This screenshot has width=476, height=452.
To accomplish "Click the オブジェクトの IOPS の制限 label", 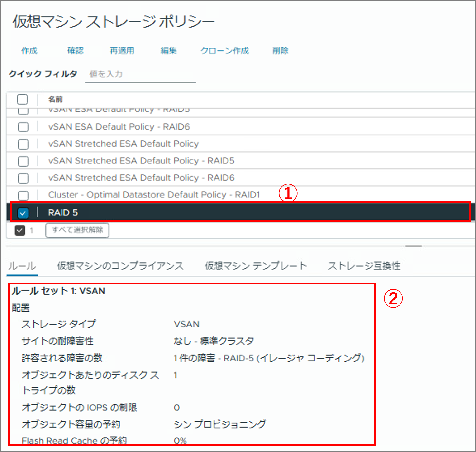I will 79,407.
